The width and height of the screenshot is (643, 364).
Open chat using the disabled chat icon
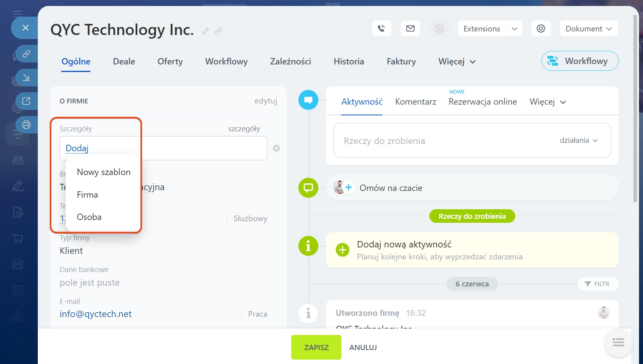click(x=439, y=28)
